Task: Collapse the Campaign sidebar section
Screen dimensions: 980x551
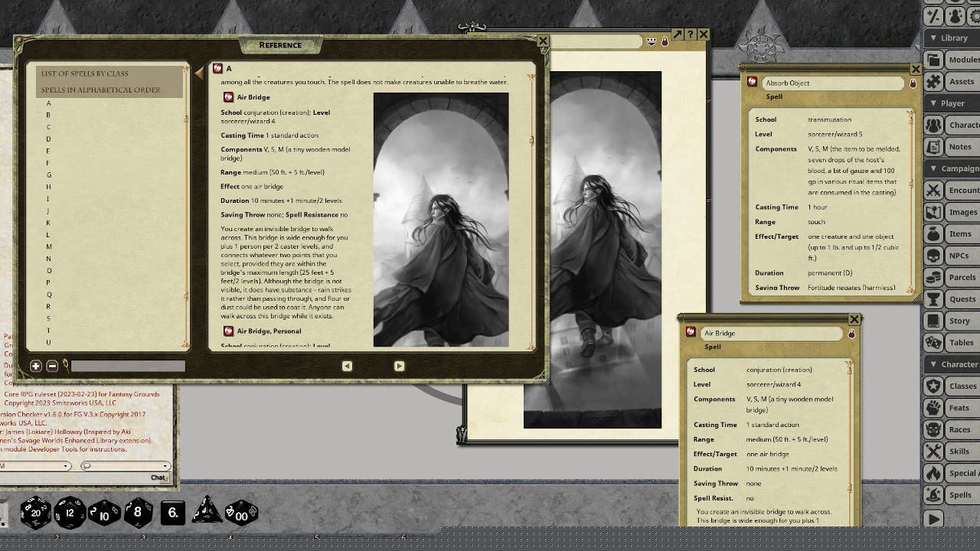Action: coord(933,168)
